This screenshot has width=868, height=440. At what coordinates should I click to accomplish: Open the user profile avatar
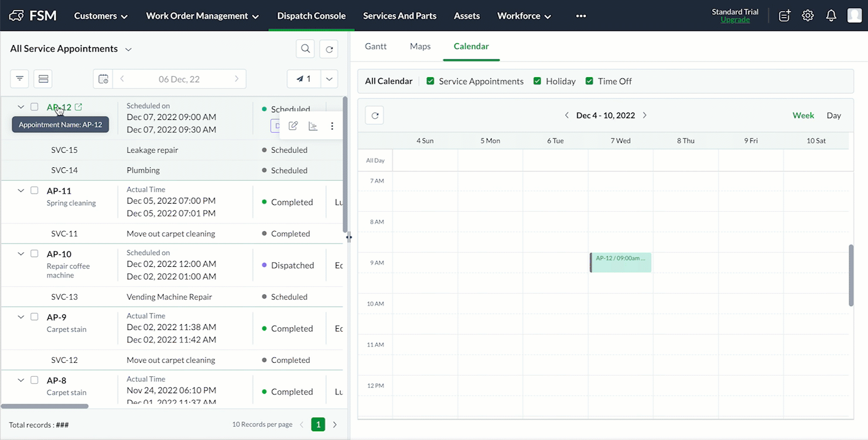pos(854,16)
